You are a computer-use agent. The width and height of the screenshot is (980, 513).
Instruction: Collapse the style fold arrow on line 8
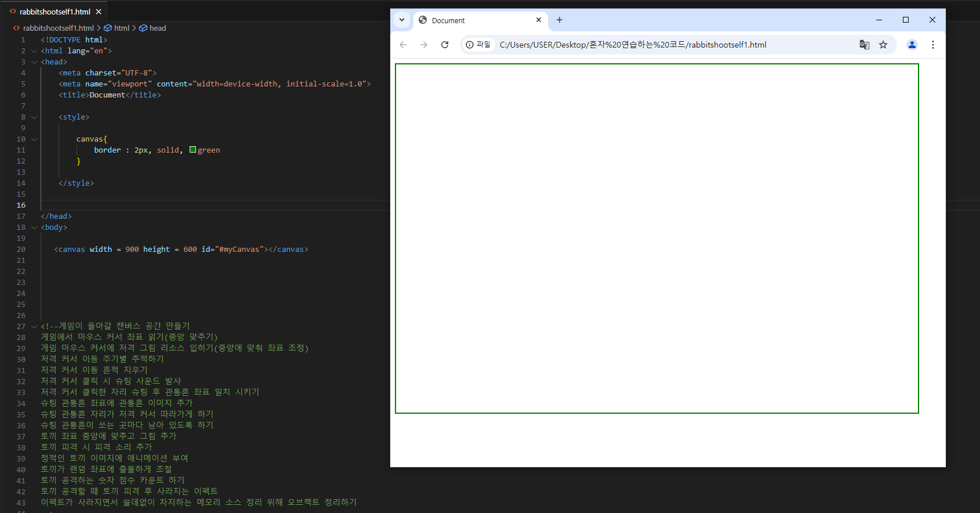(x=34, y=117)
